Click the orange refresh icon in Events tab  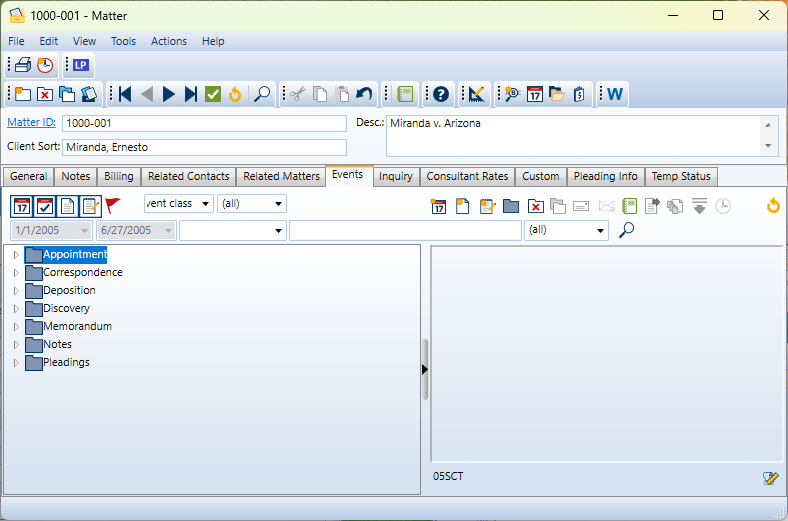772,206
